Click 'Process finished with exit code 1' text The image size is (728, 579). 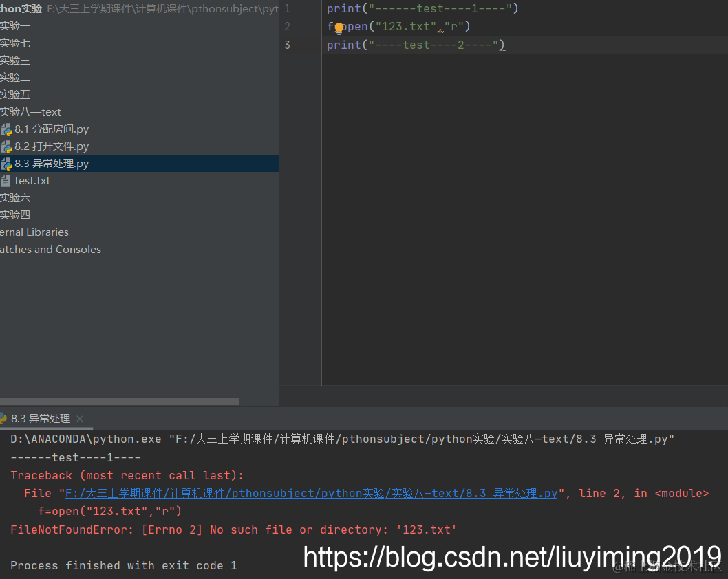pyautogui.click(x=123, y=565)
